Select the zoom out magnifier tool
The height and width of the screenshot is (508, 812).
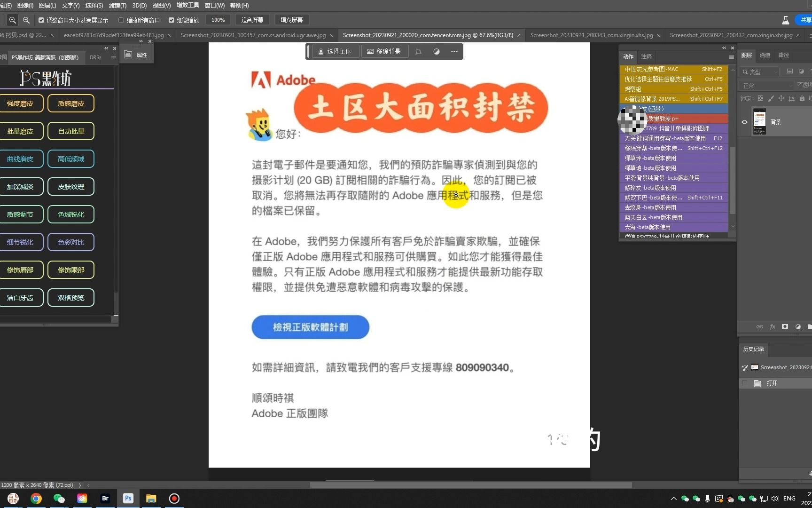26,20
